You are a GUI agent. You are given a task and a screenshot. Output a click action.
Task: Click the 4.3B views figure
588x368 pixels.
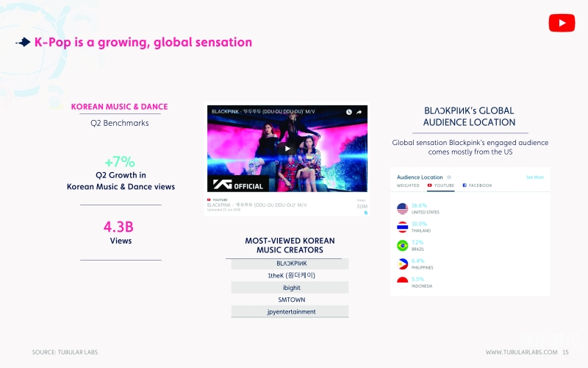pos(118,227)
